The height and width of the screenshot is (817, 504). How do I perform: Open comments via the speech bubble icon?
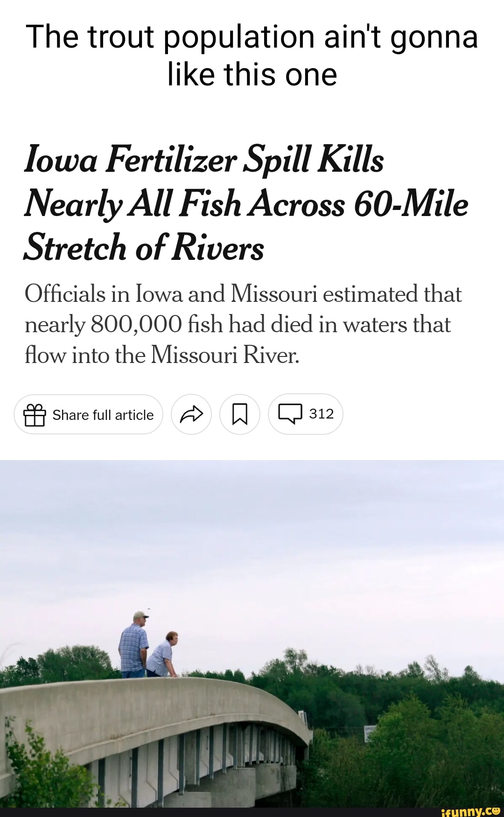pyautogui.click(x=290, y=413)
